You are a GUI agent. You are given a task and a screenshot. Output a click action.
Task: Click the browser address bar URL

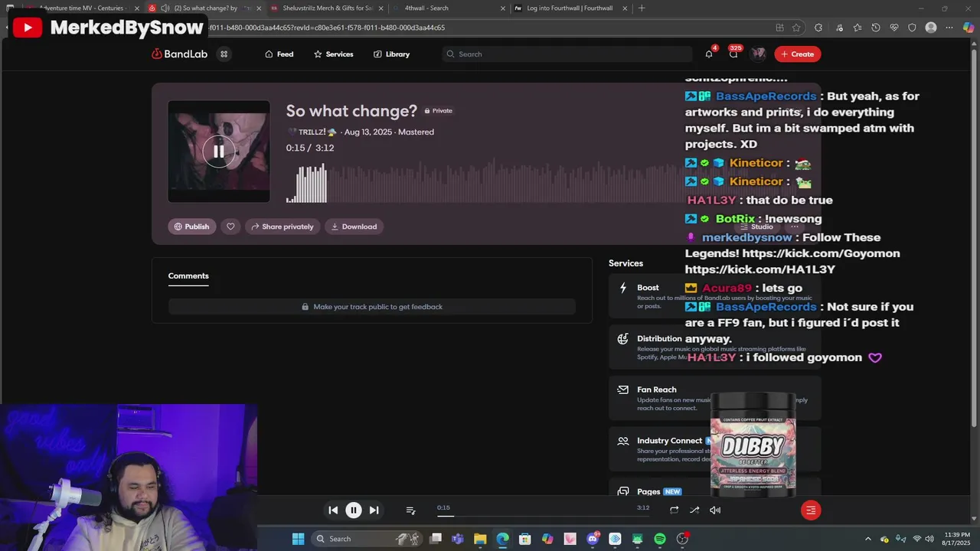coord(325,28)
